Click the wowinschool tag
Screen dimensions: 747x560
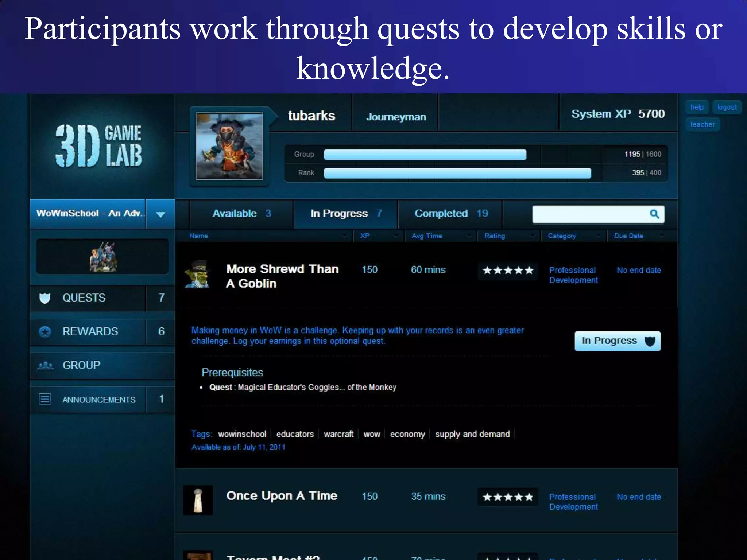click(x=242, y=434)
